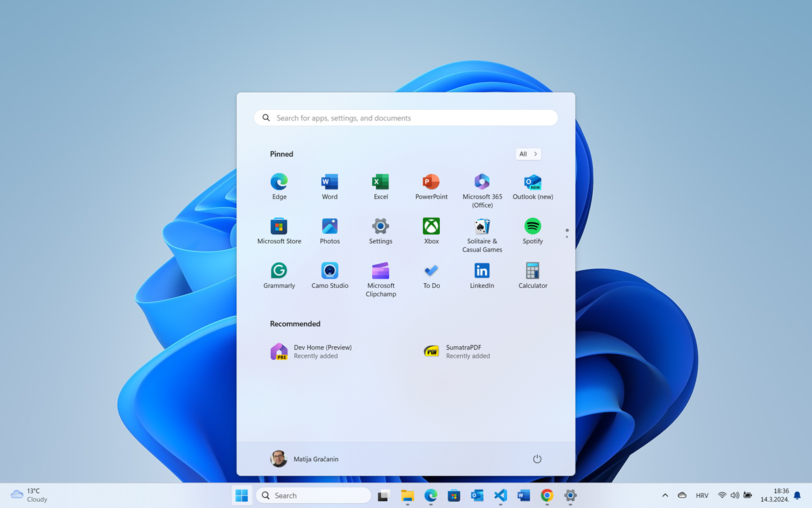
Task: Launch LinkedIn pinned app
Action: [482, 276]
